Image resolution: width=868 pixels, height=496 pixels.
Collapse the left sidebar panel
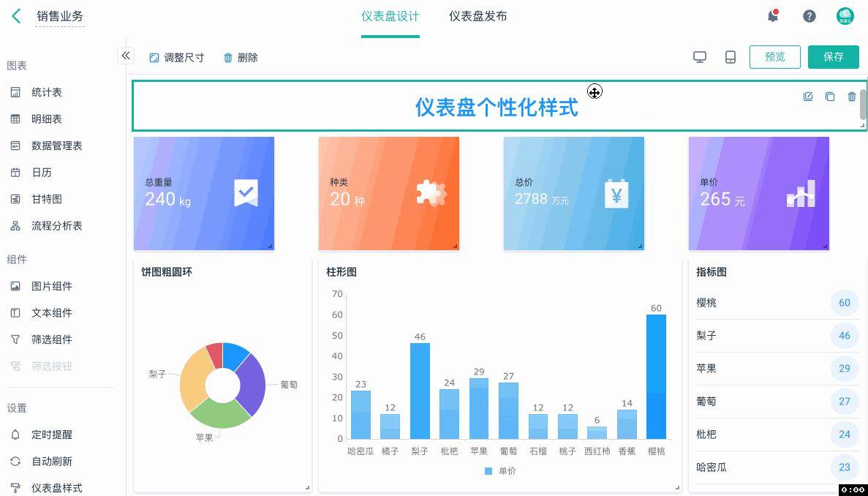126,56
